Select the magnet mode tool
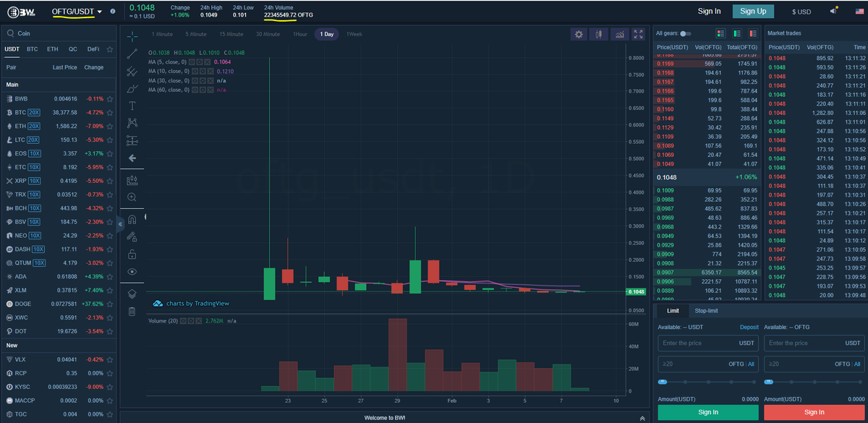 point(132,219)
